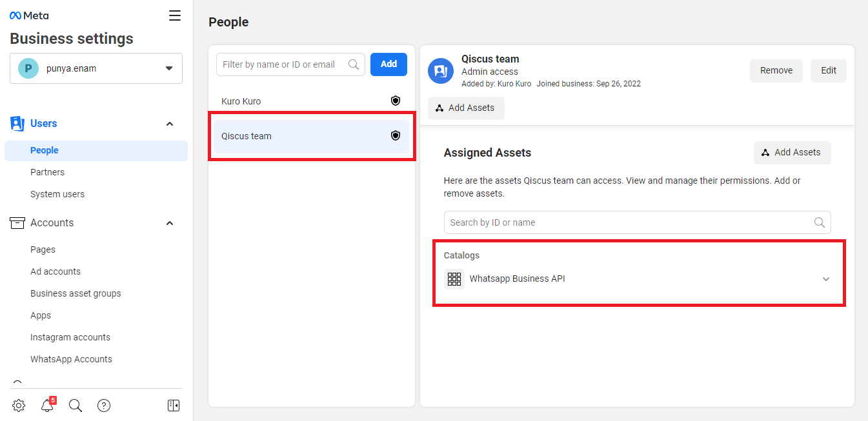Select People in the sidebar
Screen dimensions: 868x421
(96, 150)
